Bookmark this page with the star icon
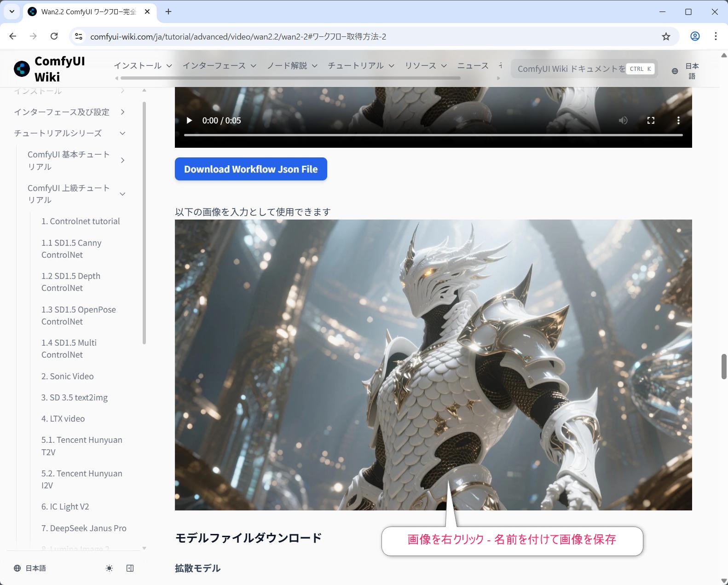The image size is (728, 585). tap(666, 36)
